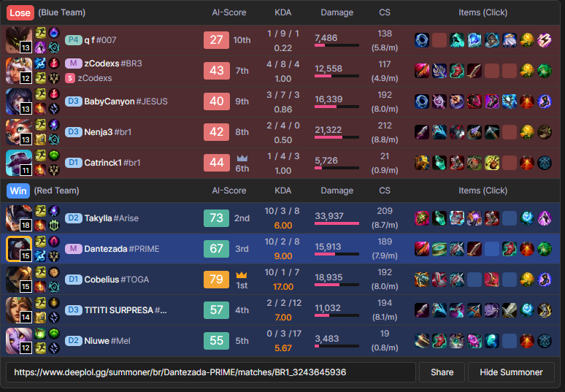Click first item icon in q f row

coord(422,40)
